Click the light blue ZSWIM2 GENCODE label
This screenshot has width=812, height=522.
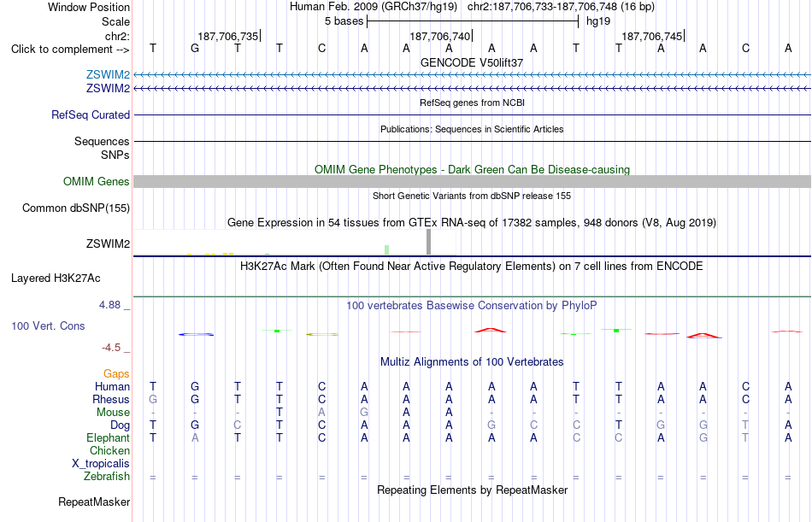108,74
